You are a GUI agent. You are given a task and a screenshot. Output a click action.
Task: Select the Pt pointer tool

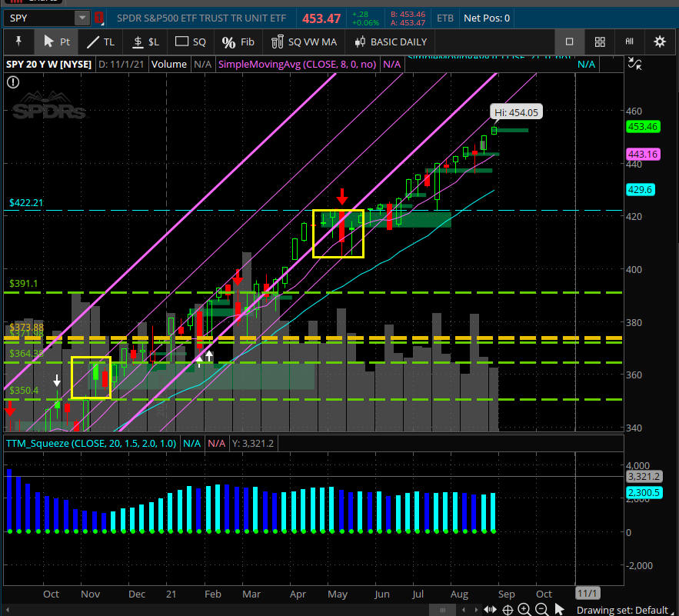pos(57,42)
